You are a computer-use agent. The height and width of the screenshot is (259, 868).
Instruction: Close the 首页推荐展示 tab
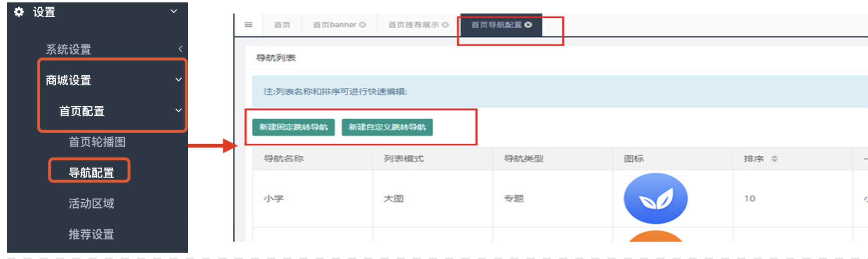445,25
